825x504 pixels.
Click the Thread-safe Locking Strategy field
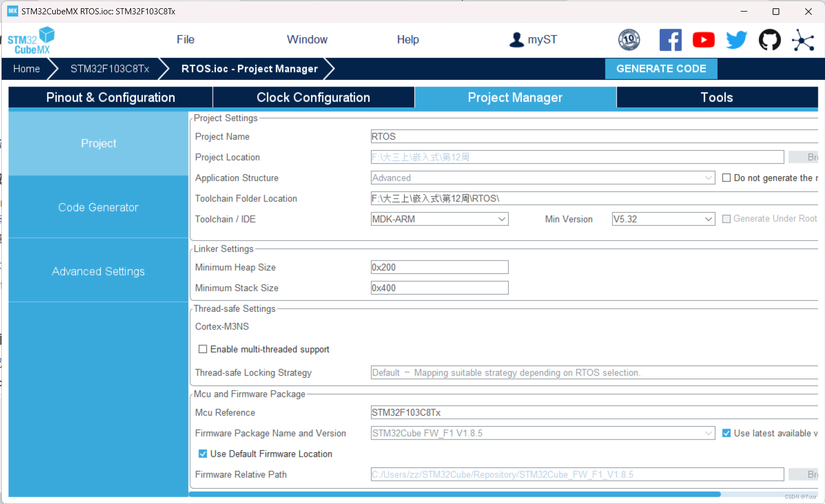point(594,373)
